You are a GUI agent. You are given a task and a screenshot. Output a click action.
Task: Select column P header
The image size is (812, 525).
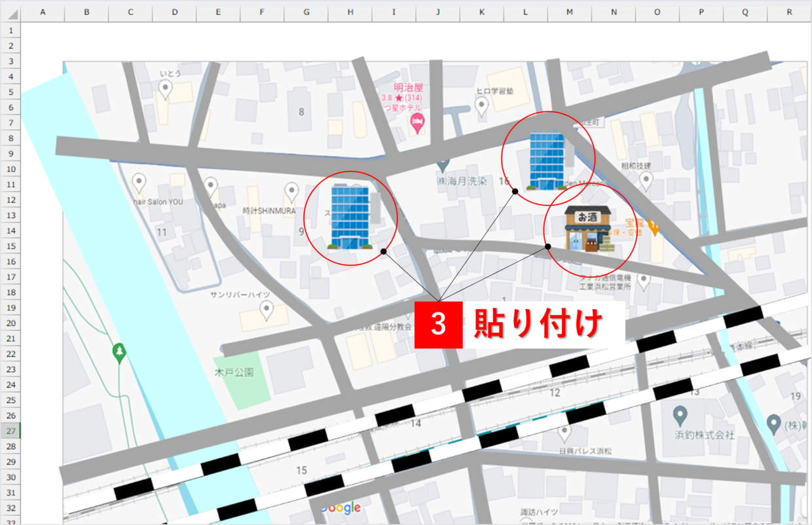point(701,12)
